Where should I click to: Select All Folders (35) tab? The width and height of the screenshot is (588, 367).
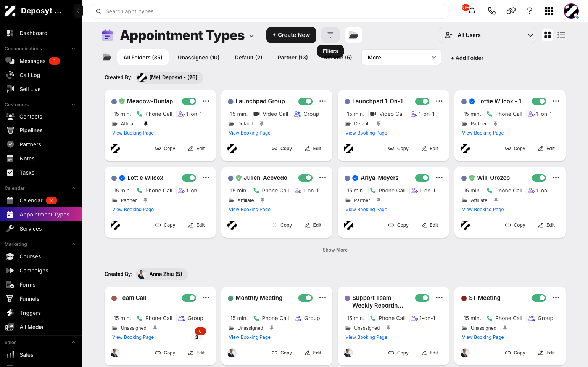pyautogui.click(x=143, y=58)
